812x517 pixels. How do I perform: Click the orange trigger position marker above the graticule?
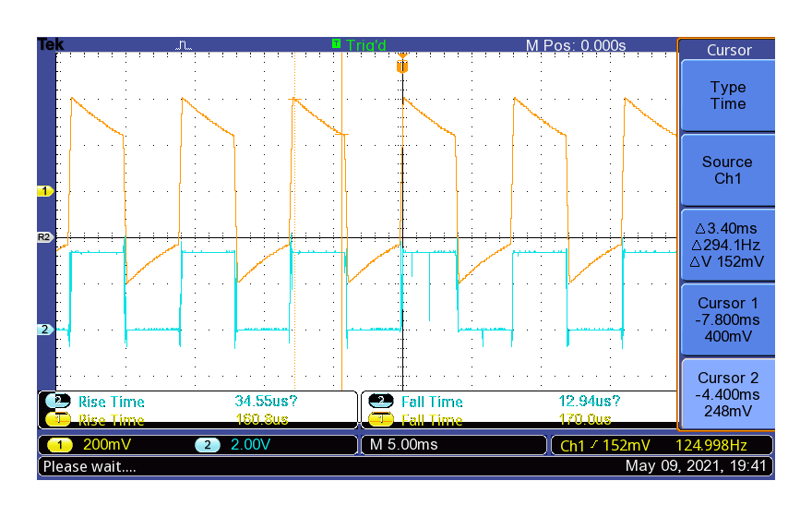tap(401, 65)
